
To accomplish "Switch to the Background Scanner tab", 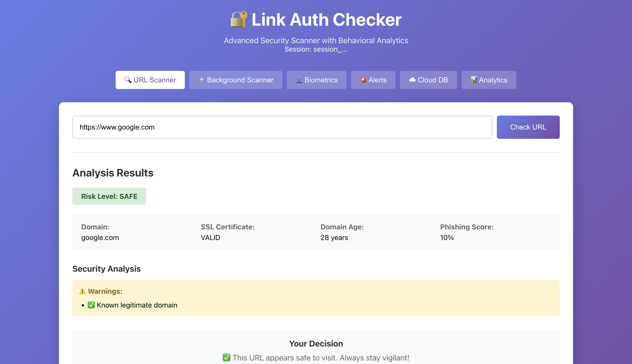I will [235, 80].
